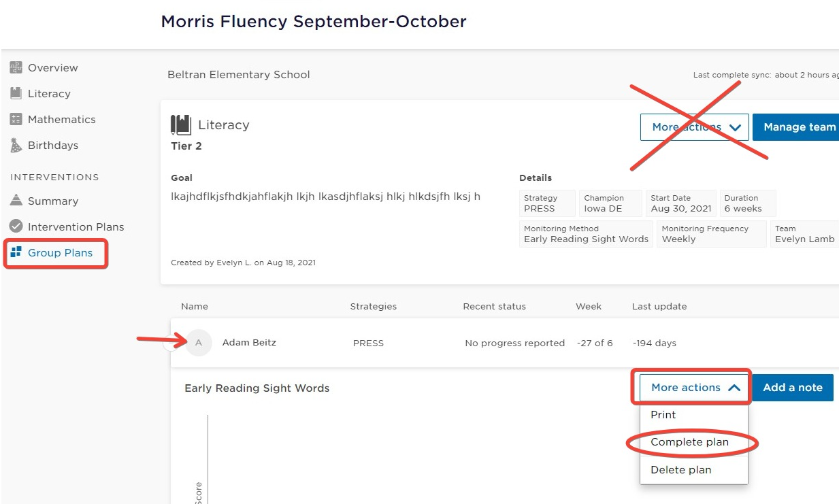Collapse the lower More actions dropdown
The width and height of the screenshot is (839, 504).
point(695,388)
